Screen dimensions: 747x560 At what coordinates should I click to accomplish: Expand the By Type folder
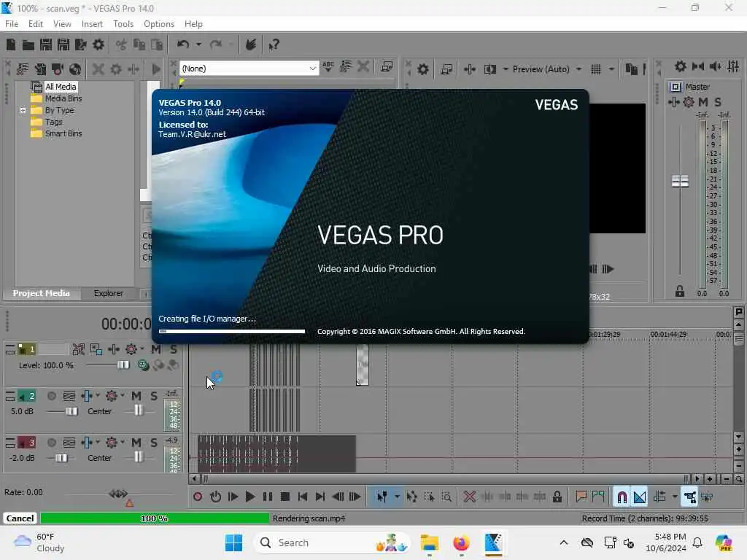pos(23,110)
